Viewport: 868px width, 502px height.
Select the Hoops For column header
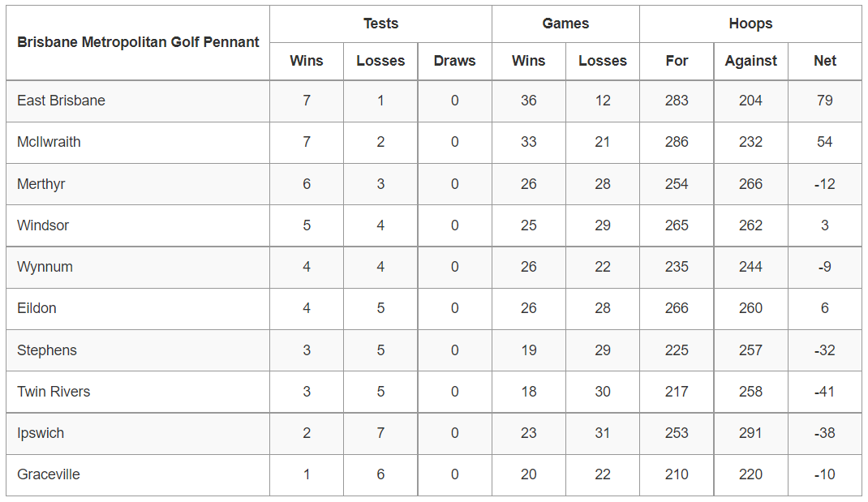pyautogui.click(x=677, y=61)
